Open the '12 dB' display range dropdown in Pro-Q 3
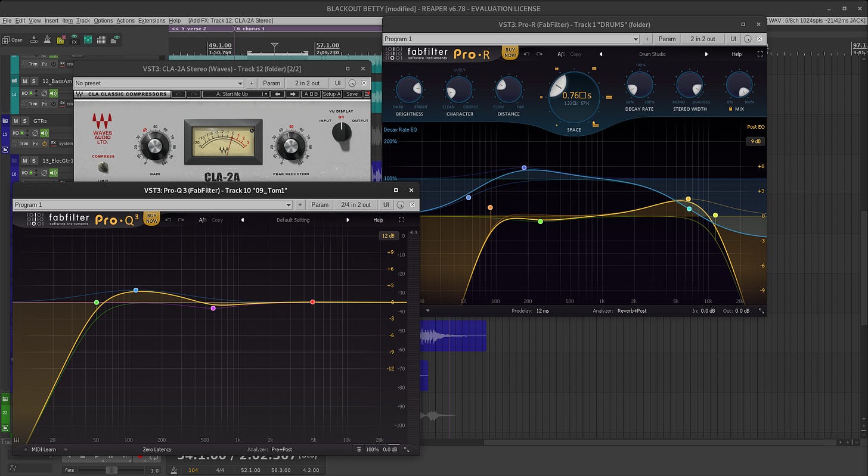This screenshot has width=868, height=476. click(388, 236)
